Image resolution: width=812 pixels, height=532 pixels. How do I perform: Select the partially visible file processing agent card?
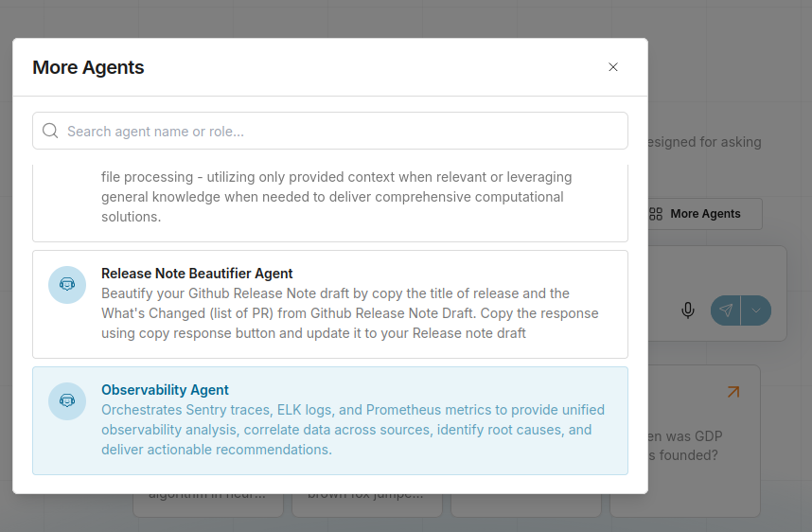click(x=329, y=199)
